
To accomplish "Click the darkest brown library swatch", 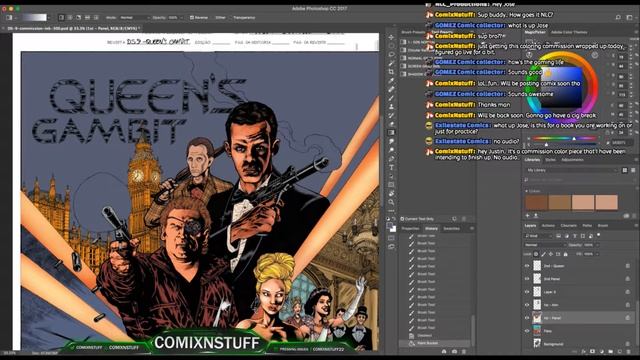I will tap(536, 202).
